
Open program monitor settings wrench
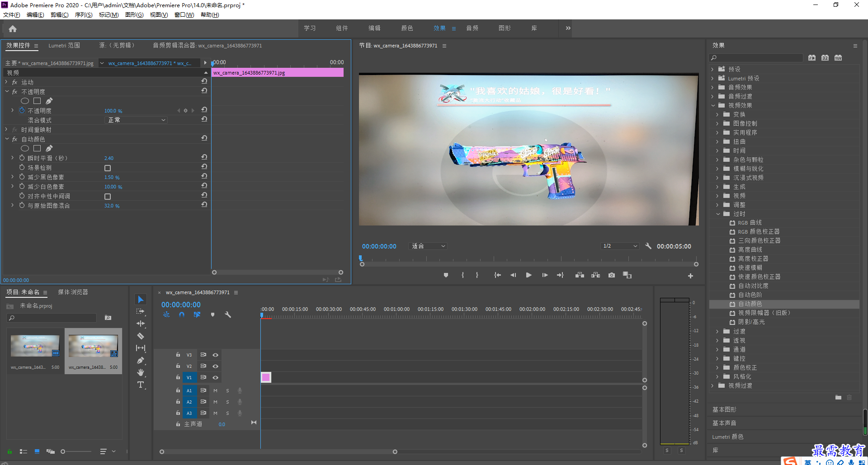tap(648, 246)
